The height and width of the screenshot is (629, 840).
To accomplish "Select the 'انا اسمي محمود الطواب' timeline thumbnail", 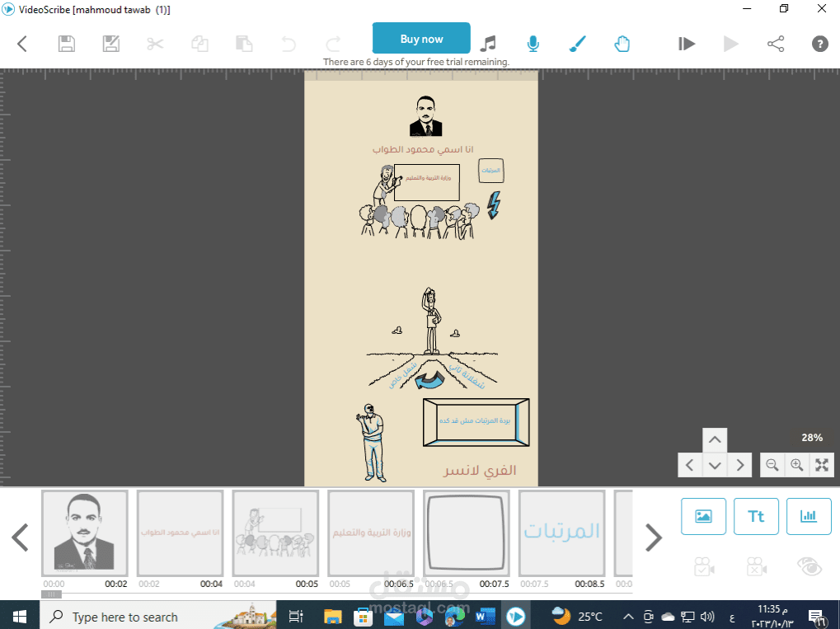I will (180, 533).
